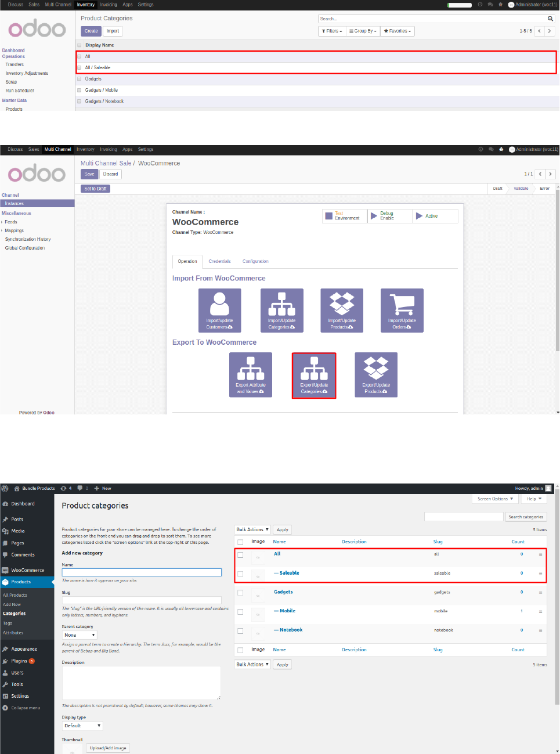Check the 'Gadgets / Mobile' row checkbox in Odoo
This screenshot has width=560, height=754.
pyautogui.click(x=80, y=90)
